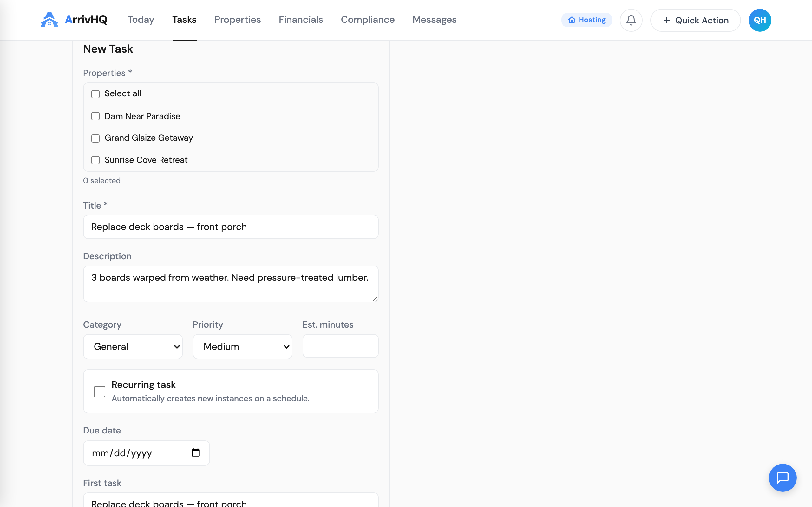The width and height of the screenshot is (812, 507).
Task: Enable the Recurring task checkbox
Action: click(x=100, y=391)
